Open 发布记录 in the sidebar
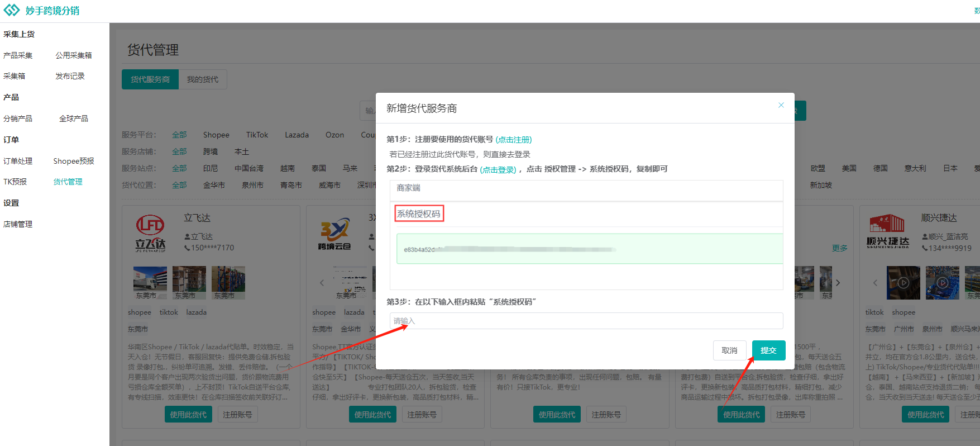Image resolution: width=980 pixels, height=446 pixels. coord(70,76)
